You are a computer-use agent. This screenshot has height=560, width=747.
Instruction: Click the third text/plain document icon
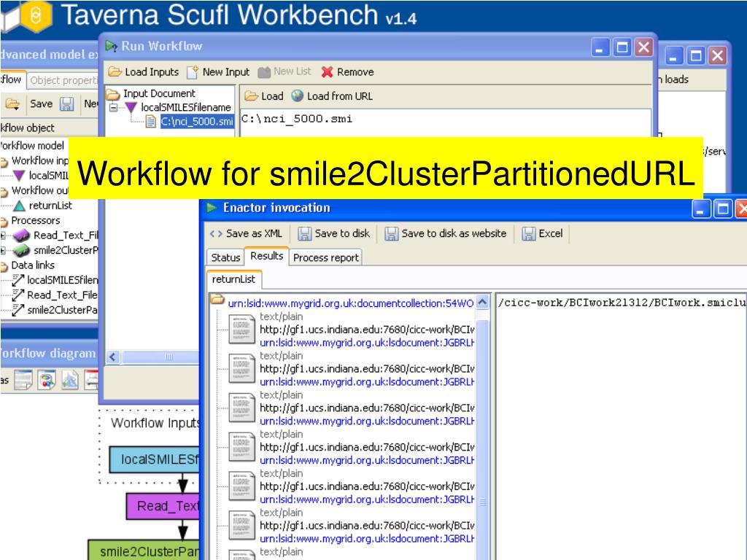click(241, 408)
